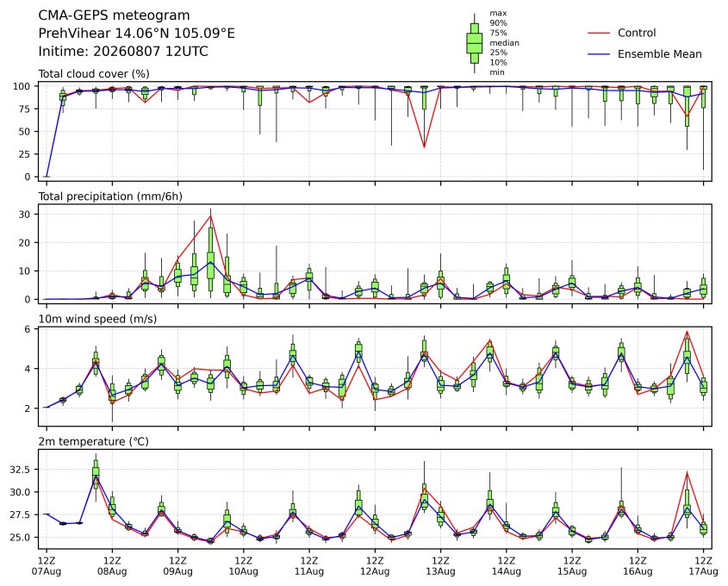
Task: Click the median label in boxplot legend
Action: pyautogui.click(x=504, y=43)
